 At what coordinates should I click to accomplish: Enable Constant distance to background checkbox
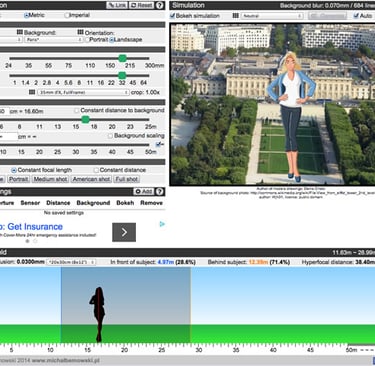77,110
